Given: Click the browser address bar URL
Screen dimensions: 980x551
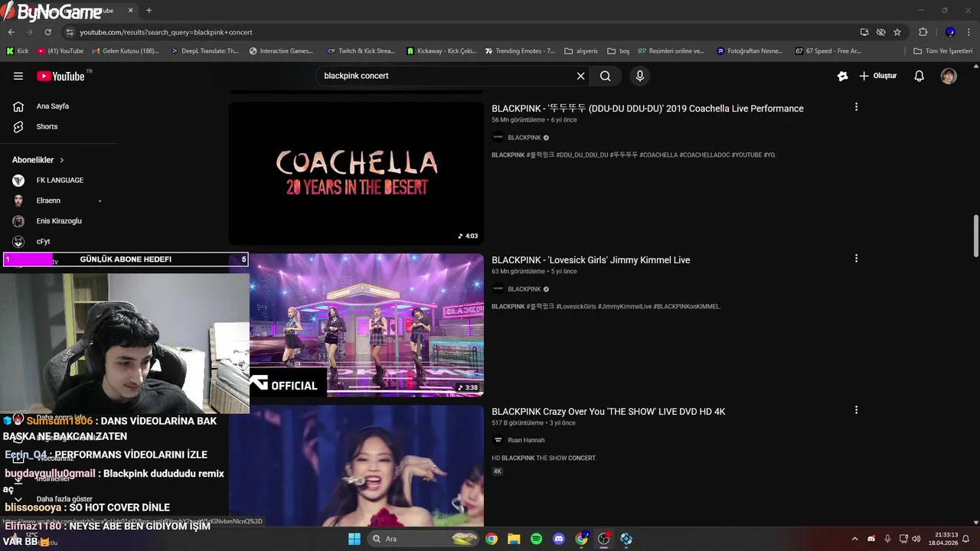Looking at the screenshot, I should click(166, 32).
